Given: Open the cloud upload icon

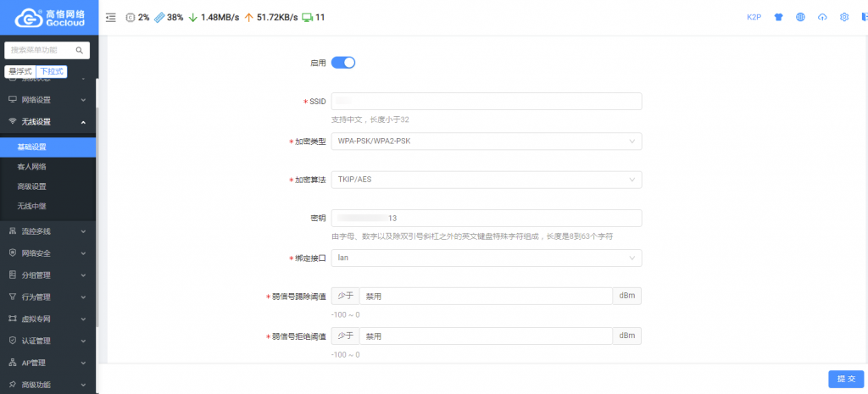Looking at the screenshot, I should click(x=822, y=17).
